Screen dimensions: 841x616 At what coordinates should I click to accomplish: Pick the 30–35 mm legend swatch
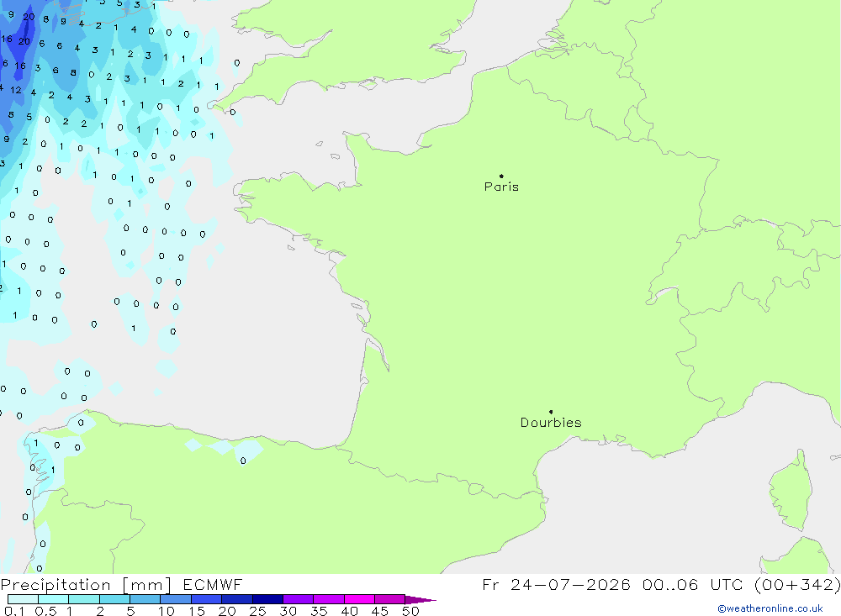click(299, 599)
